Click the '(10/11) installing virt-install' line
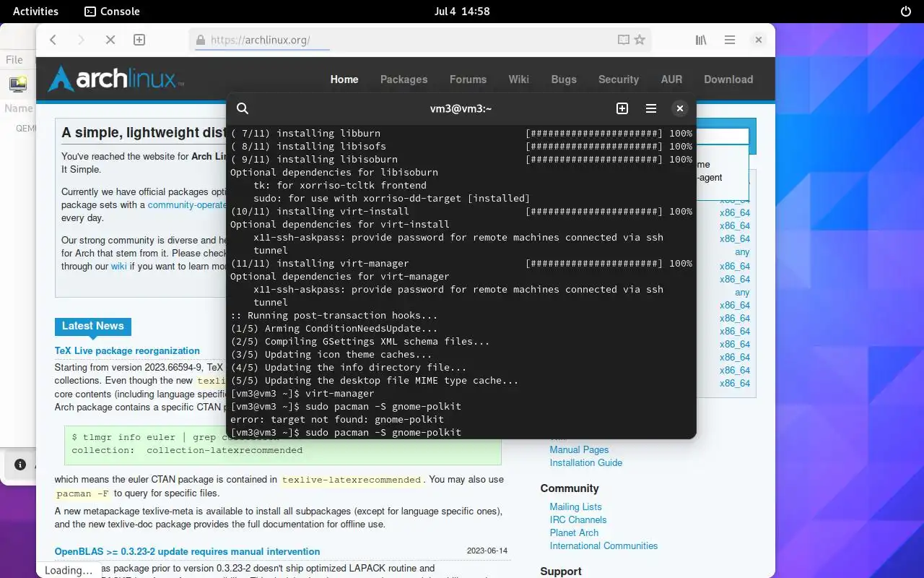The width and height of the screenshot is (924, 578). pos(461,211)
